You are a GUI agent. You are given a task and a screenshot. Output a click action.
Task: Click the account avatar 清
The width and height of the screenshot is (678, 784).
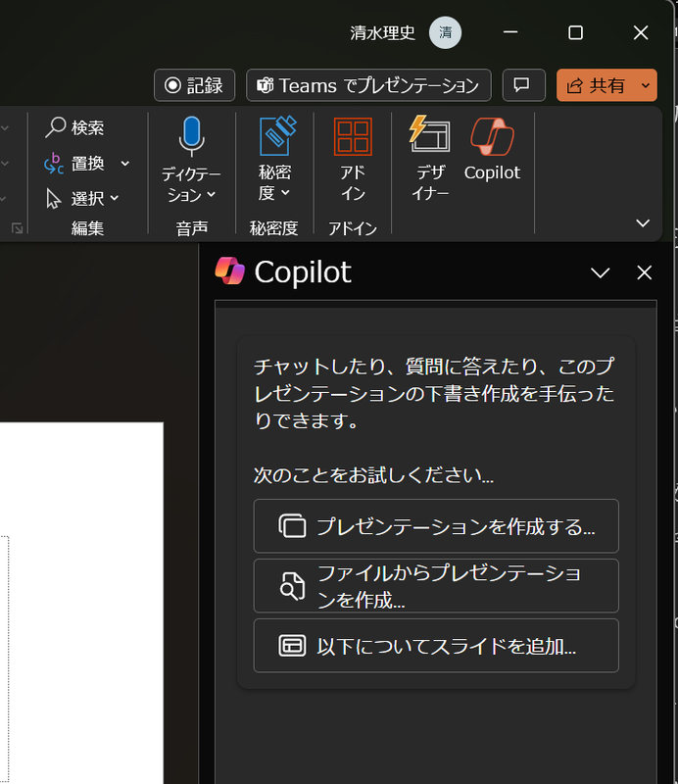pos(445,32)
